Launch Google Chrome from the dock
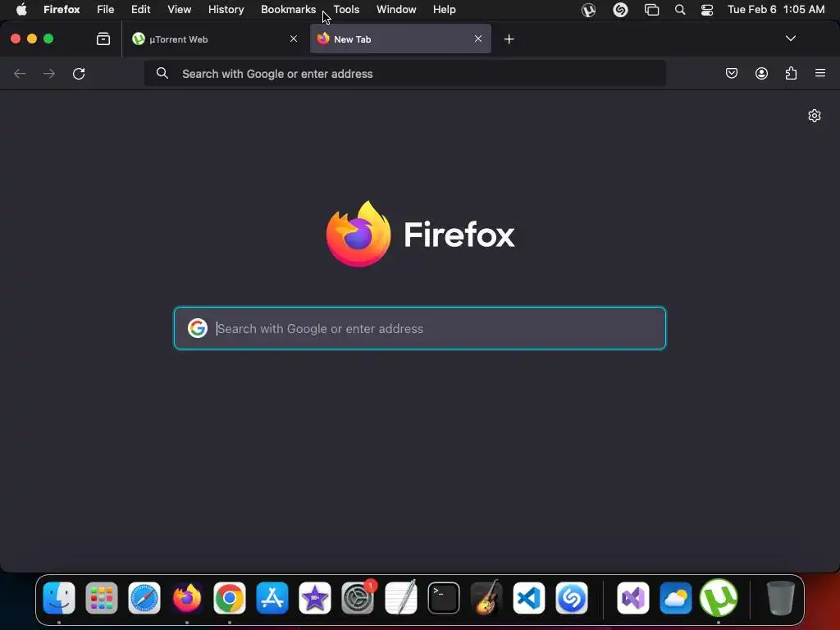 [230, 598]
